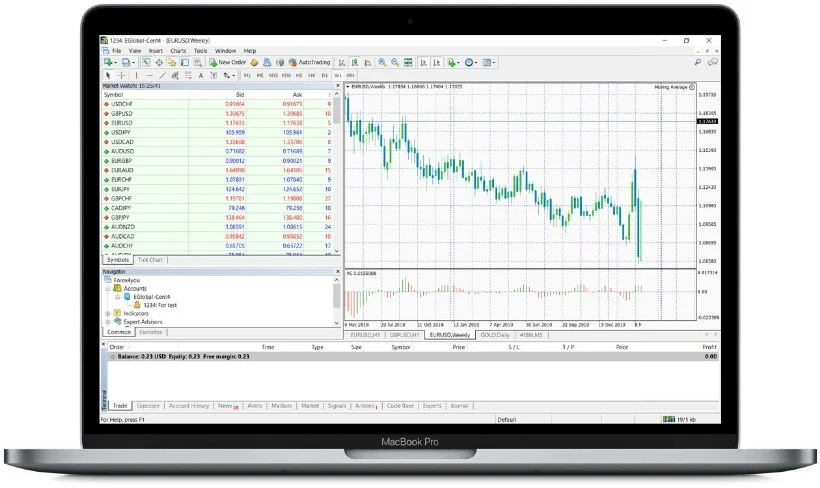
Task: Open the File menu
Action: [117, 51]
